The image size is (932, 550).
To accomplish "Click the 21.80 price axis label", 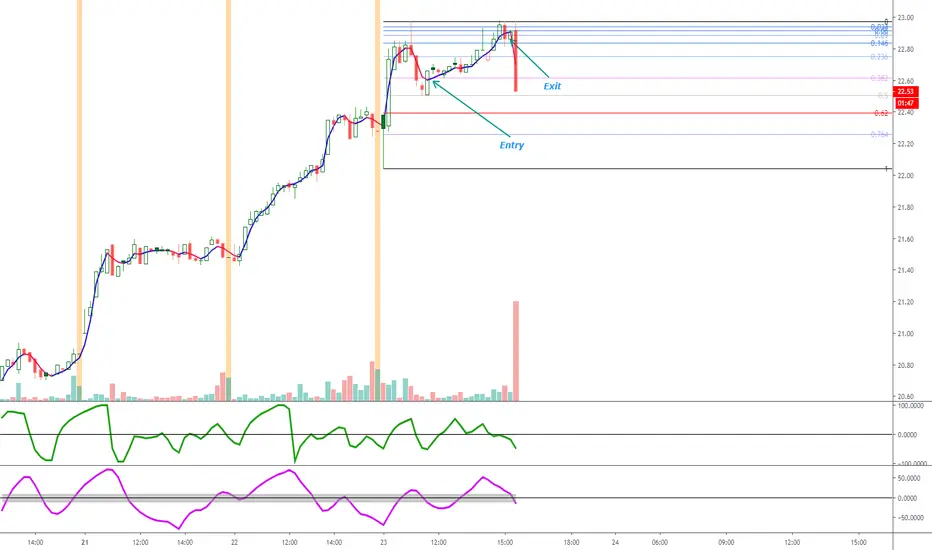I will 906,208.
